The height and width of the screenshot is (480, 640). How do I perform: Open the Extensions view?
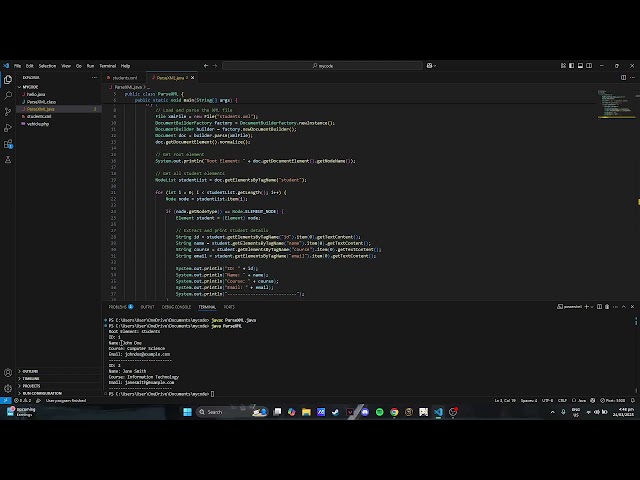click(x=8, y=144)
